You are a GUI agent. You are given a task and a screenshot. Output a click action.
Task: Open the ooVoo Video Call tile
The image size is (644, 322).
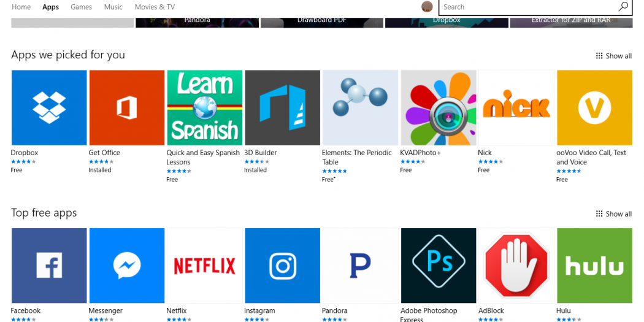[595, 107]
